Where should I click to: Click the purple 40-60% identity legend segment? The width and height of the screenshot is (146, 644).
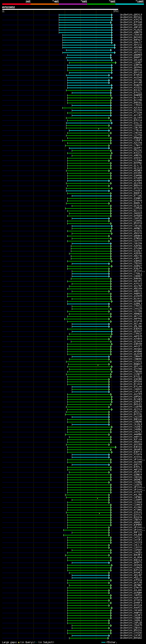pyautogui.click(x=73, y=4)
